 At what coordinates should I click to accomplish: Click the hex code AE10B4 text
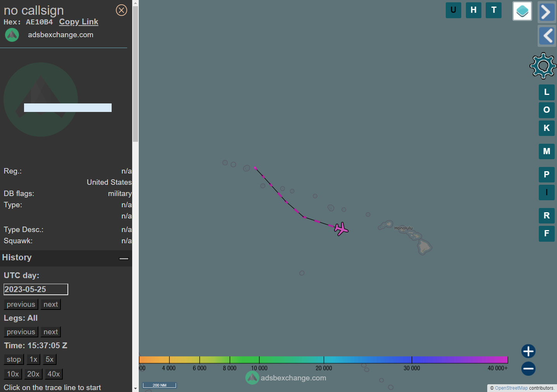tap(39, 22)
